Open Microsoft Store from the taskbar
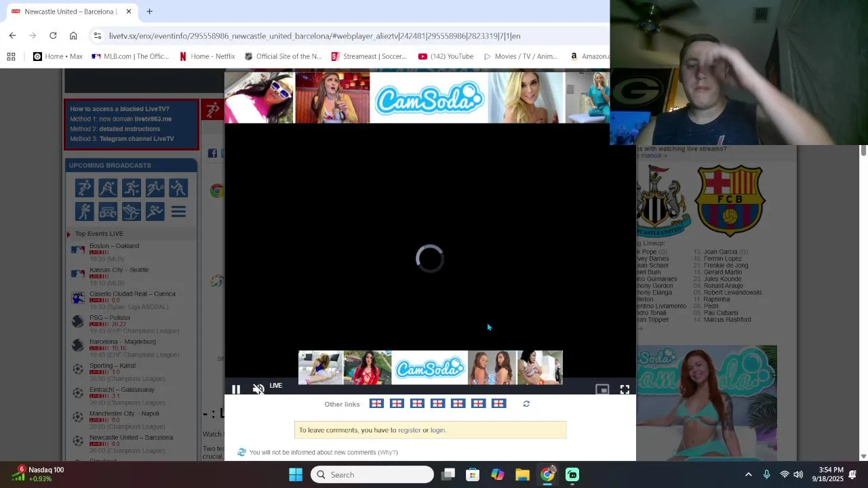 click(x=473, y=474)
